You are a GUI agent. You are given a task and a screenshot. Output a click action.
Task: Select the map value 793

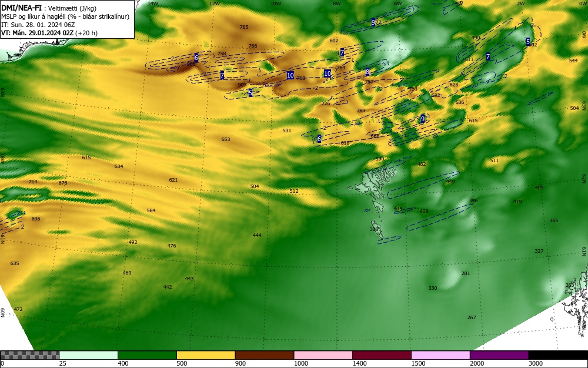(361, 111)
